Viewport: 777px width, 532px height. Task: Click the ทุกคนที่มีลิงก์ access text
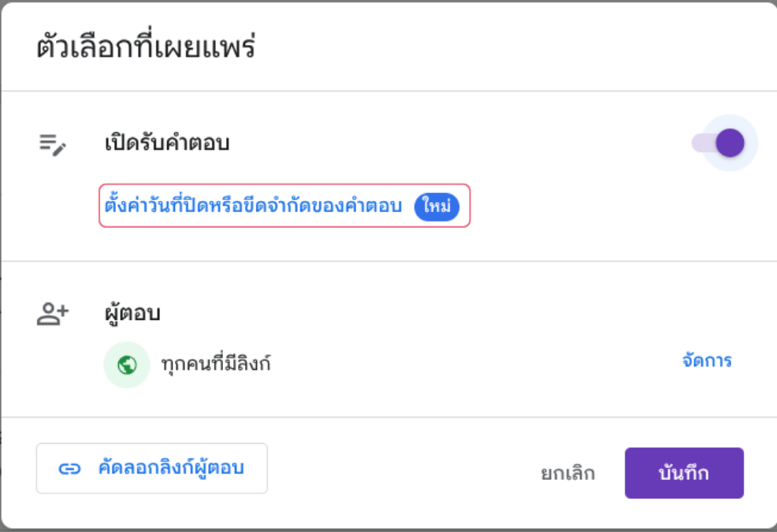[215, 364]
